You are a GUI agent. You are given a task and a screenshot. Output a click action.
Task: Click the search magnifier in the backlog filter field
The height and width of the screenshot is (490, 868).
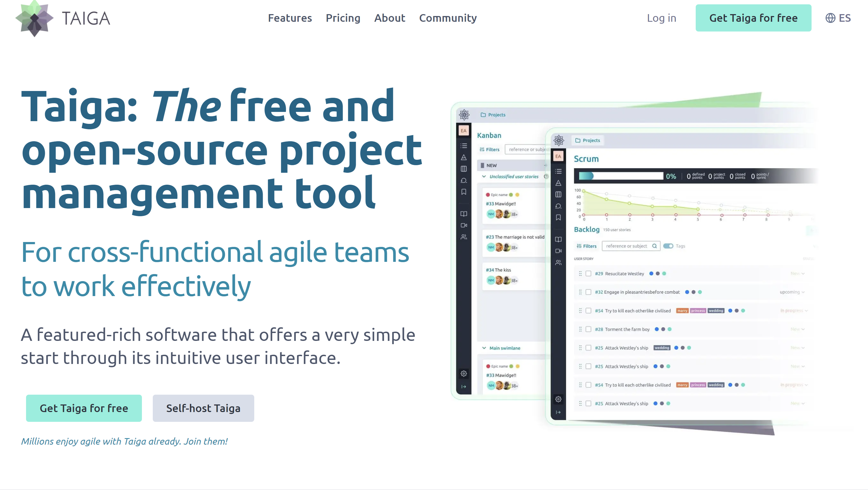pos(654,246)
